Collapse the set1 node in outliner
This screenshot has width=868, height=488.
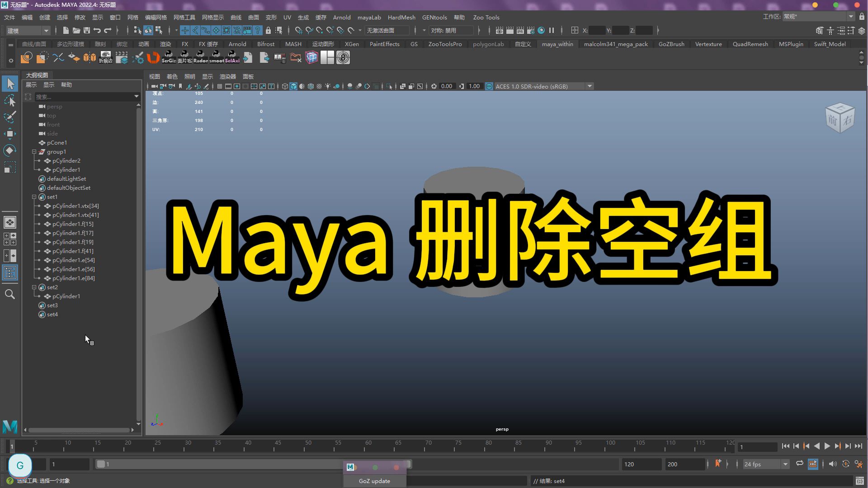coord(34,197)
